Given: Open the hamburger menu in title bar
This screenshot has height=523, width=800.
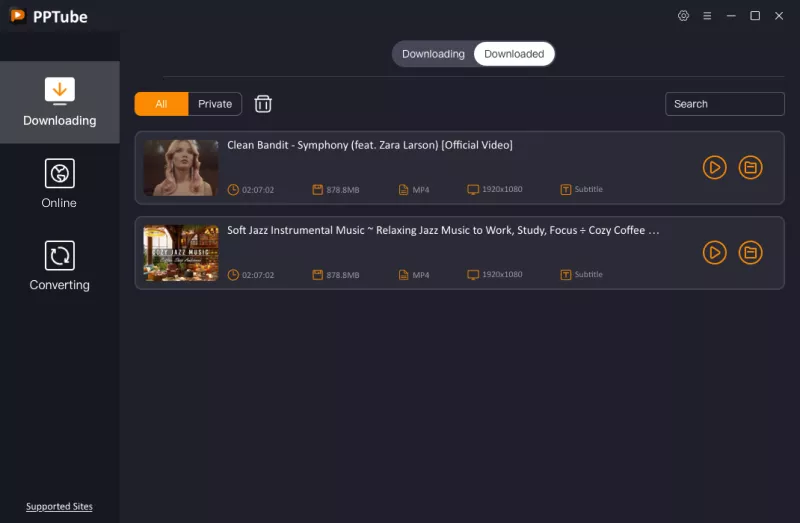Looking at the screenshot, I should point(707,16).
